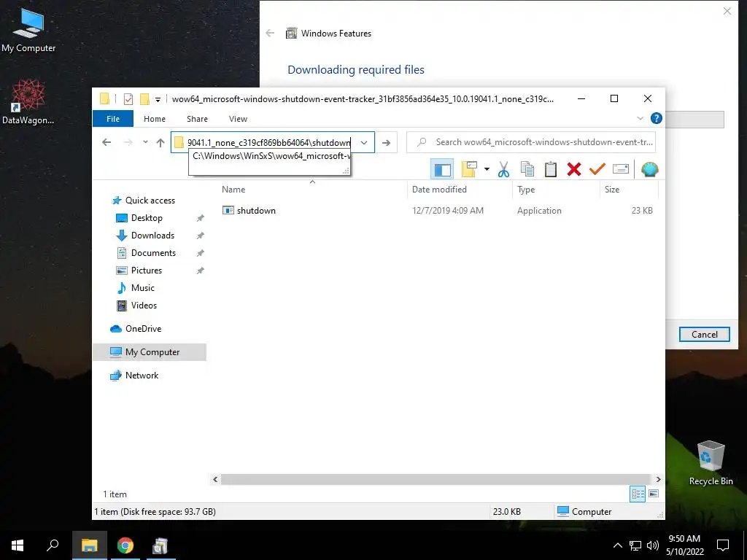Screen dimensions: 747x560
Task: Click the red X Delete icon
Action: click(x=574, y=169)
